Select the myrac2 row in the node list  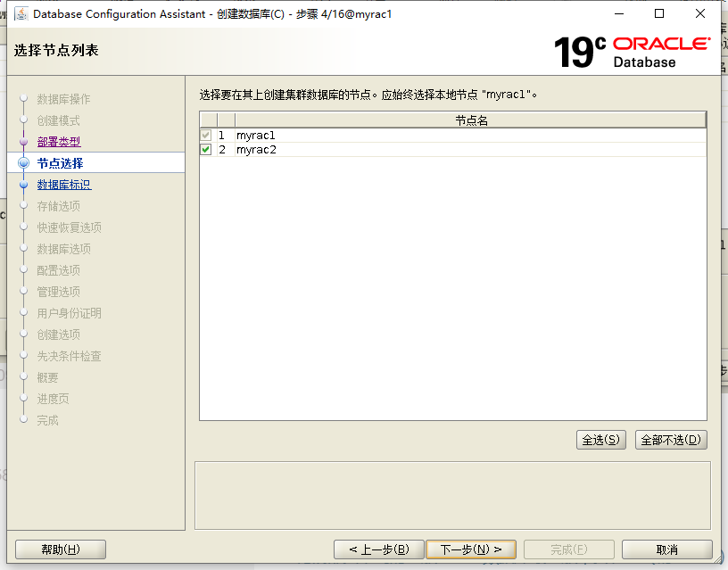click(x=259, y=149)
